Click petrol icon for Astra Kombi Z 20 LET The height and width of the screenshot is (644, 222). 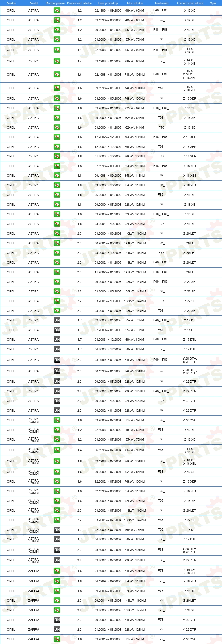point(57,510)
